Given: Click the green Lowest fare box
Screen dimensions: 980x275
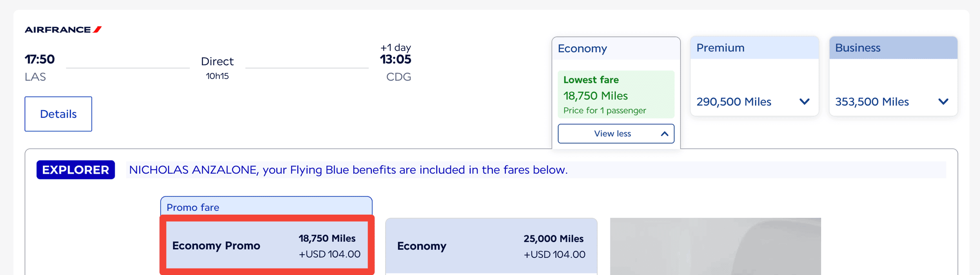Looking at the screenshot, I should click(616, 95).
